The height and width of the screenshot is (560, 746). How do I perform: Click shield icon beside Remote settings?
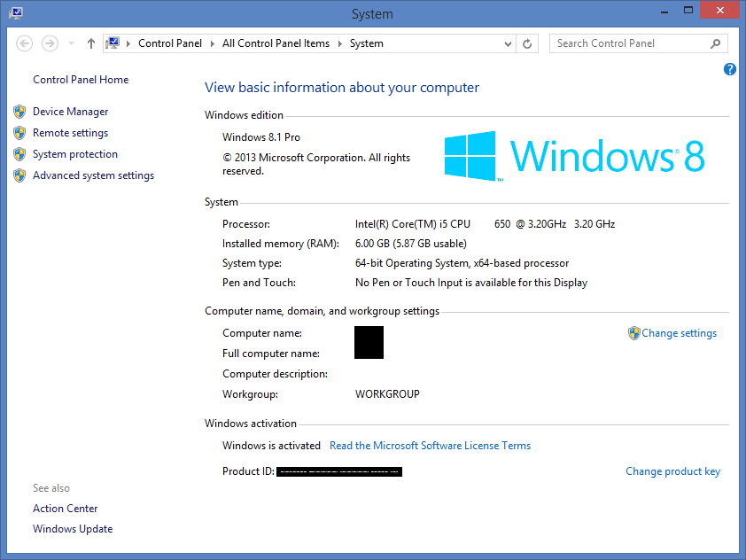(19, 133)
